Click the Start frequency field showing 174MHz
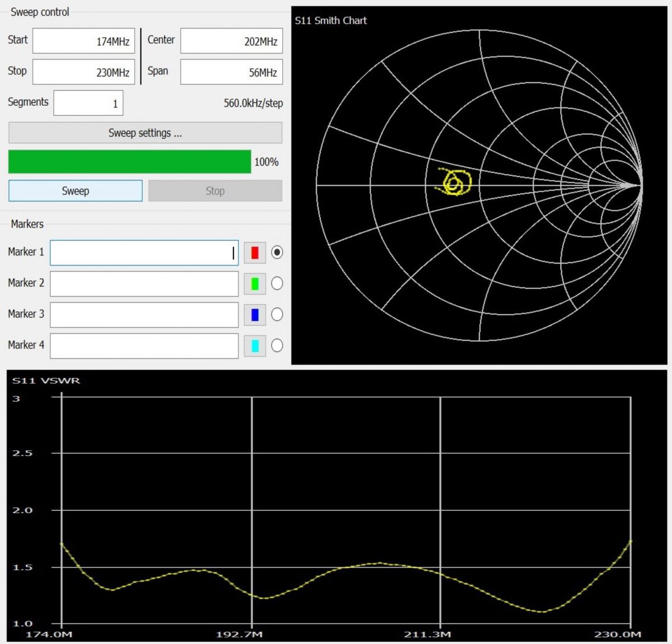This screenshot has width=672, height=644. click(83, 41)
